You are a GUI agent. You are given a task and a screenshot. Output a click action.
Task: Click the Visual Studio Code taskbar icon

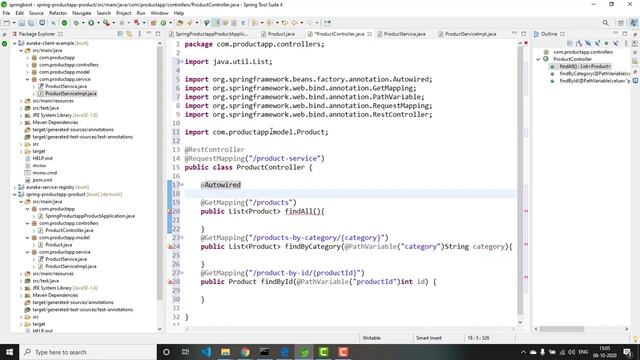click(206, 352)
